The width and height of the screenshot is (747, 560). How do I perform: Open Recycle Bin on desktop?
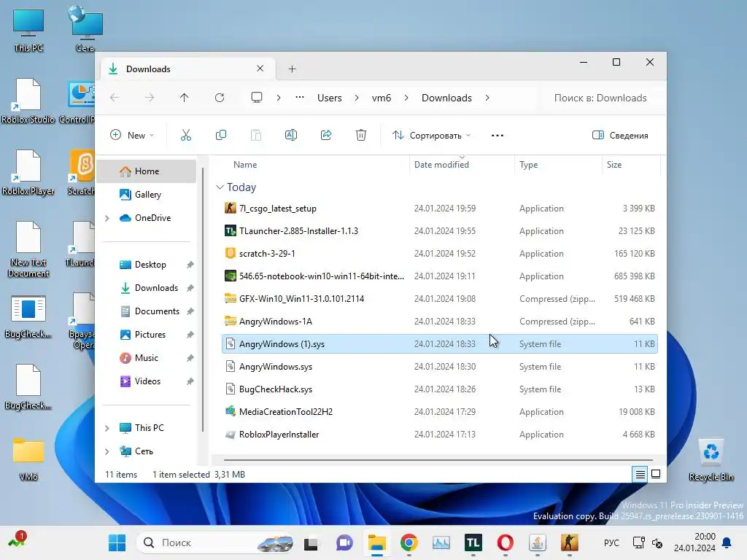(711, 459)
